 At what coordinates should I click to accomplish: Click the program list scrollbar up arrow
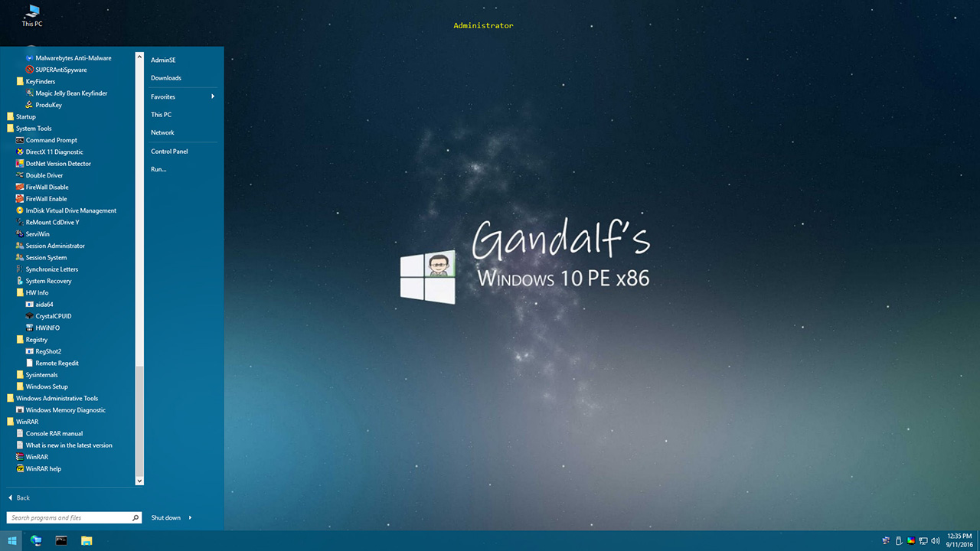(x=139, y=57)
